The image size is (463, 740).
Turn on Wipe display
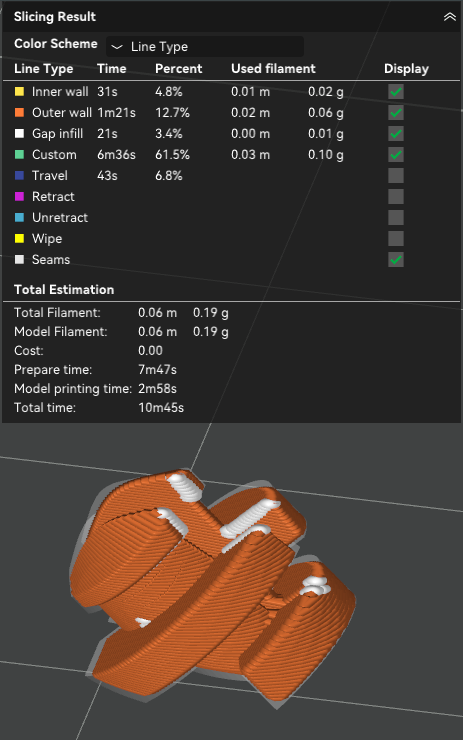(396, 238)
